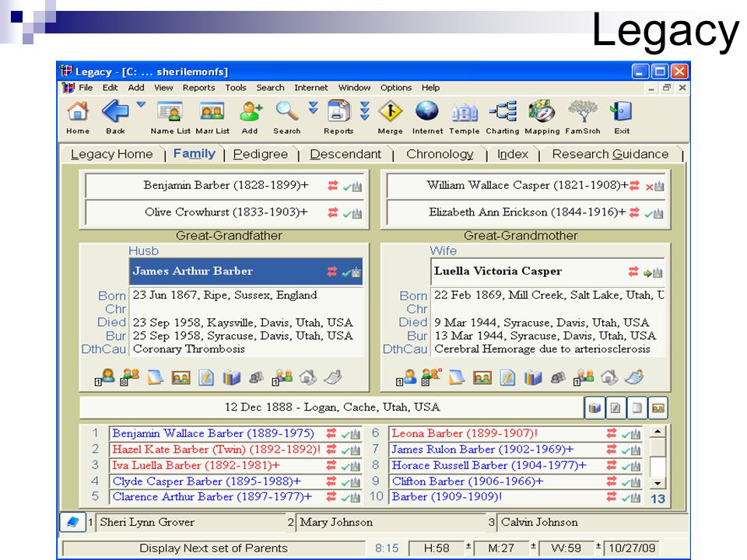Open the Help menu
747x560 pixels.
pos(430,88)
